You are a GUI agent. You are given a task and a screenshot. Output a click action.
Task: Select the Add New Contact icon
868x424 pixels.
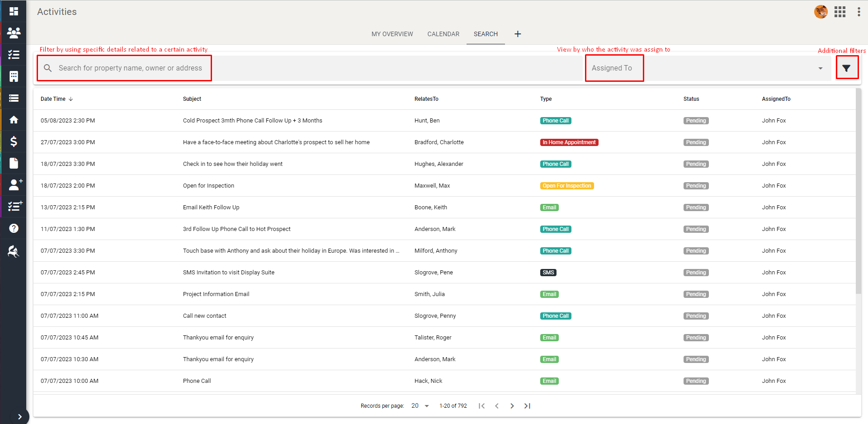14,185
